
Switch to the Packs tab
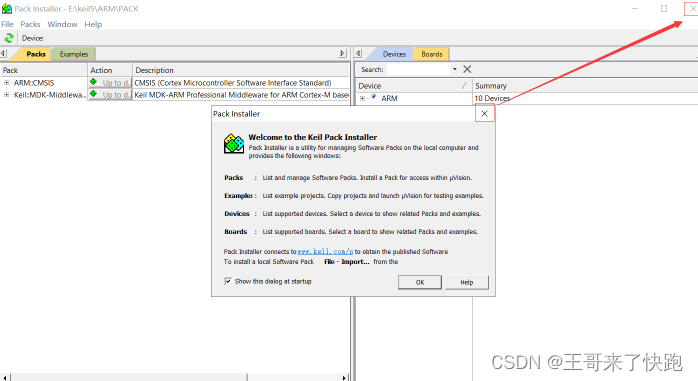[x=36, y=54]
